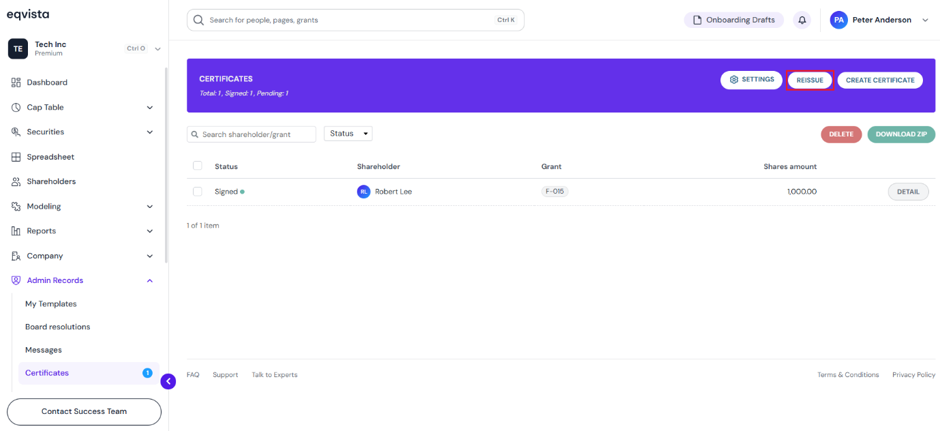This screenshot has width=940, height=431.
Task: Click the Admin Records shield icon
Action: coord(16,281)
